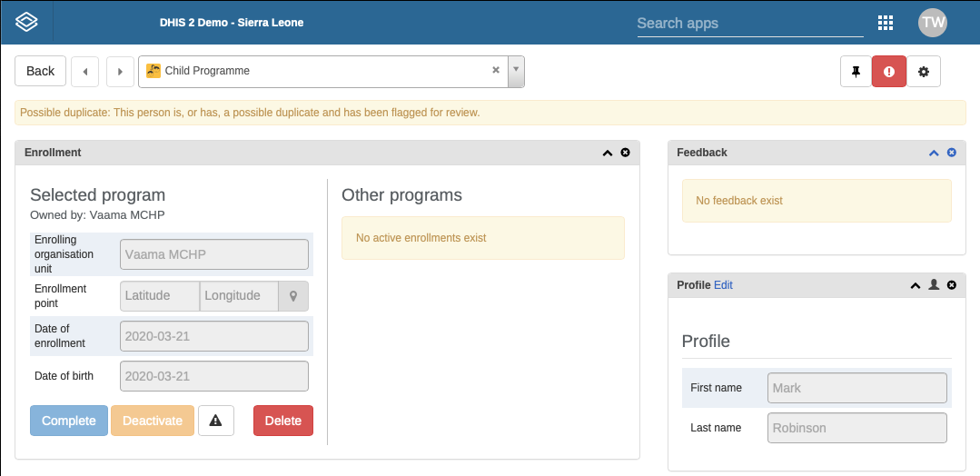Image resolution: width=980 pixels, height=476 pixels.
Task: Open the TW user profile avatar
Action: point(933,23)
